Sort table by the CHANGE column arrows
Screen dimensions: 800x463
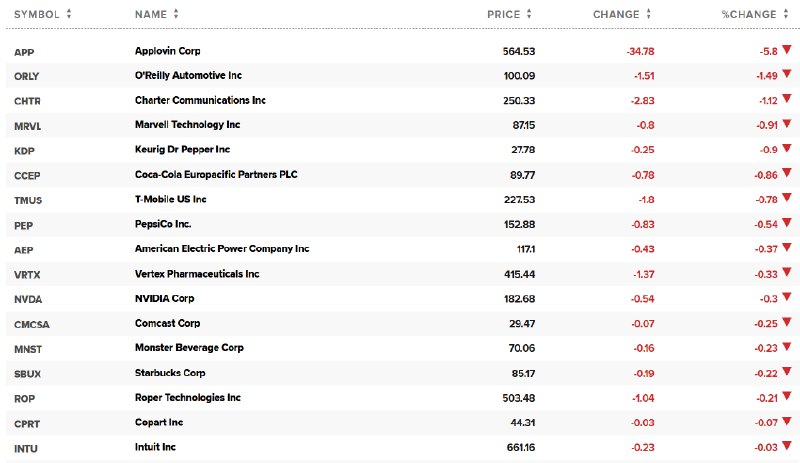[648, 14]
